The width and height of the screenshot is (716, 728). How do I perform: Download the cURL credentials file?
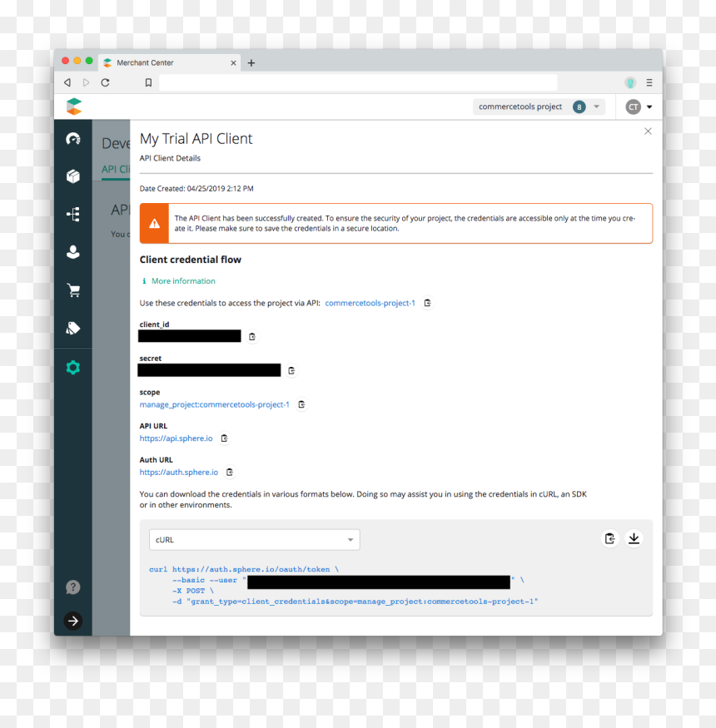[634, 538]
